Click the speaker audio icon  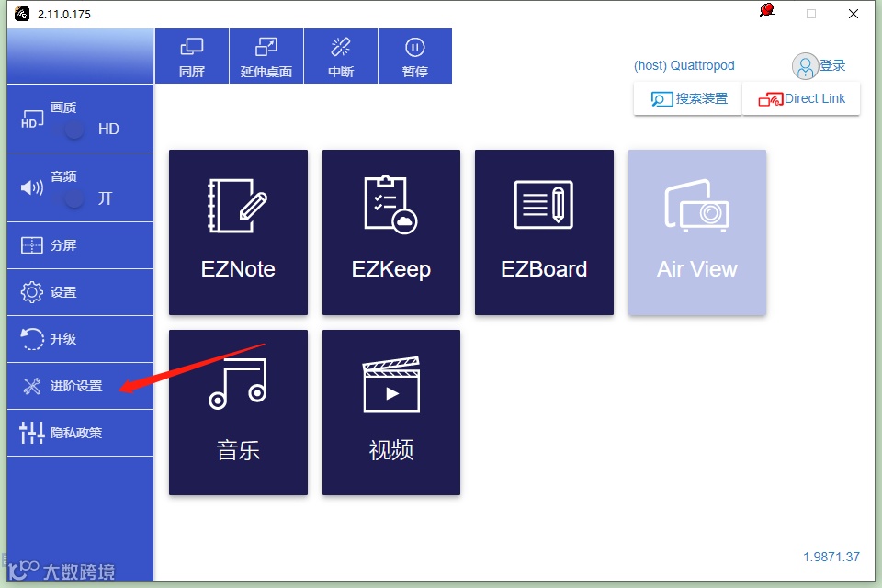click(32, 187)
